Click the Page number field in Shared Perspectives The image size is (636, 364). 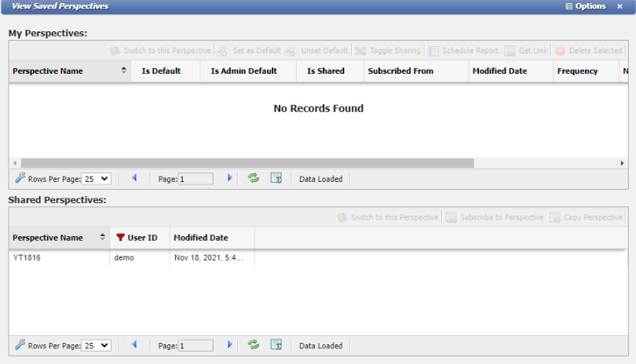click(196, 345)
